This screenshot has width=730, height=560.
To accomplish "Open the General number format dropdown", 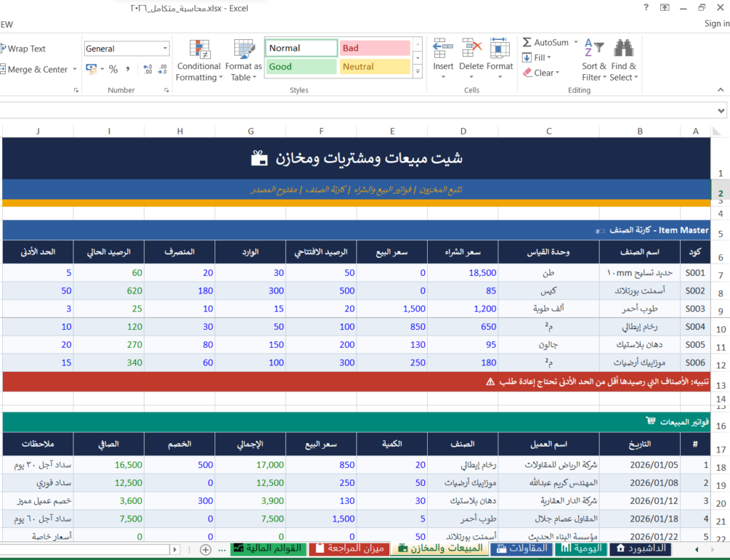I will pos(165,48).
